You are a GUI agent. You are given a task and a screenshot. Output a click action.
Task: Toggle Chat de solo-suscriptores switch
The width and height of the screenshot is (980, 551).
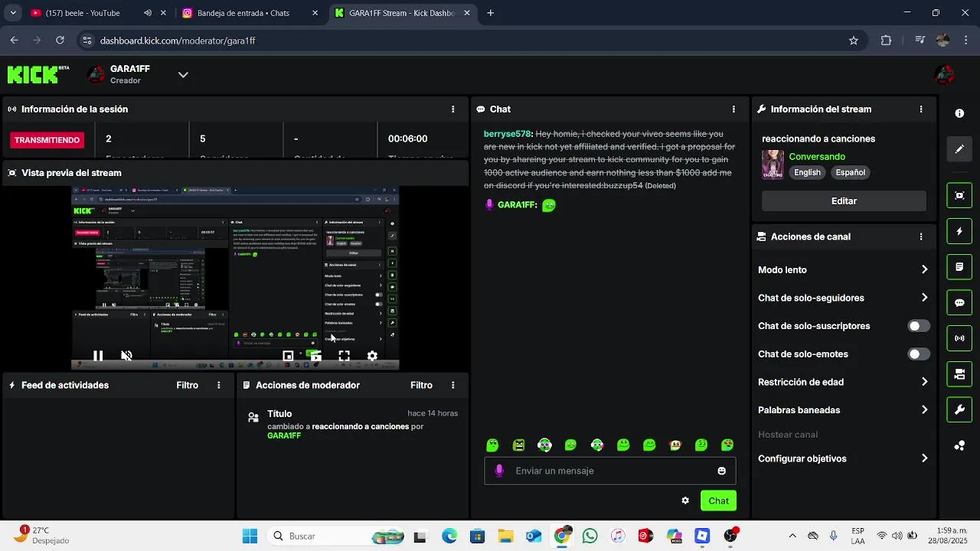[x=919, y=326]
